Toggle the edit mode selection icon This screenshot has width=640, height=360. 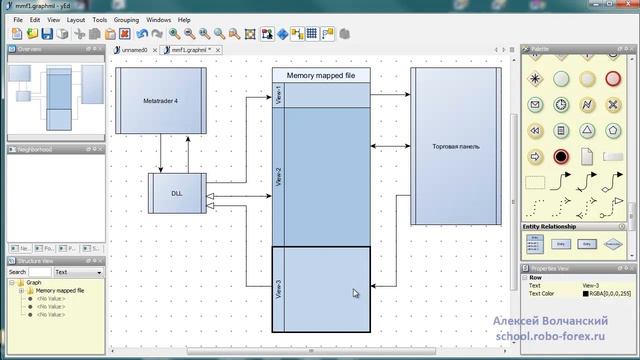pos(267,34)
